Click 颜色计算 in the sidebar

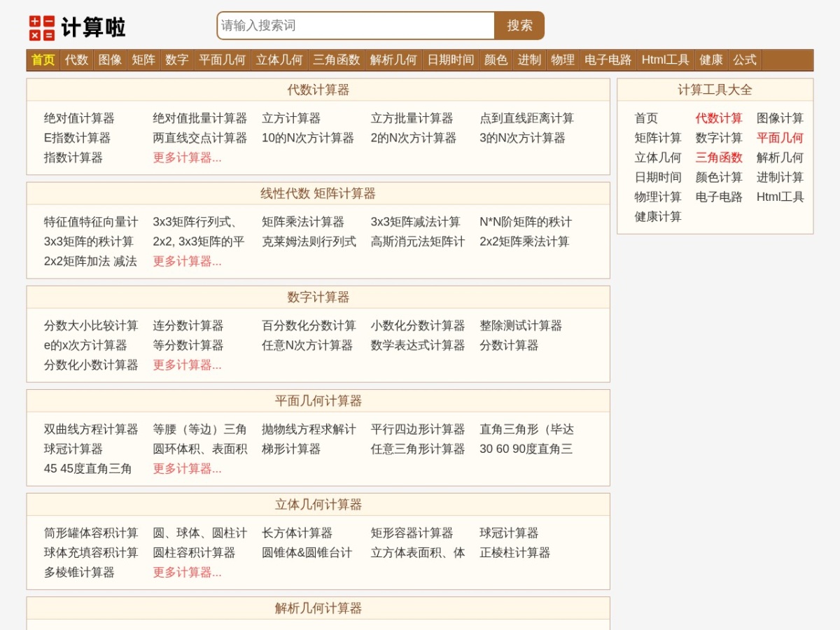(x=719, y=177)
